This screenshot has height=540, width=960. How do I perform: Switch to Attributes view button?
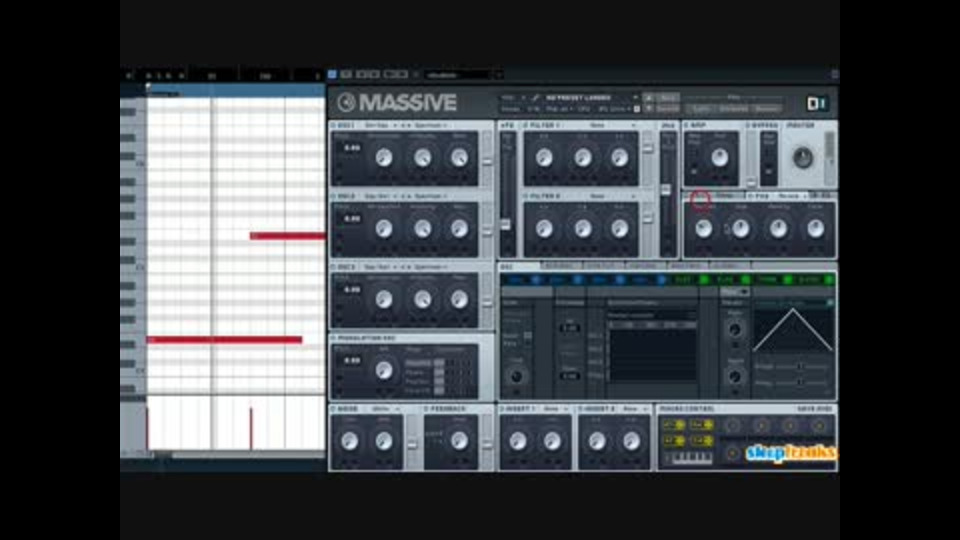coord(733,108)
